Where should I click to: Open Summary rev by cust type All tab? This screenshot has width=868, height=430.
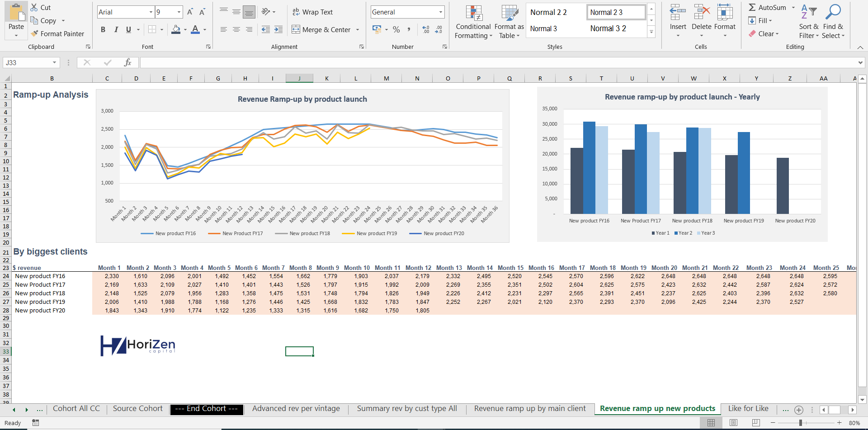[x=407, y=409]
